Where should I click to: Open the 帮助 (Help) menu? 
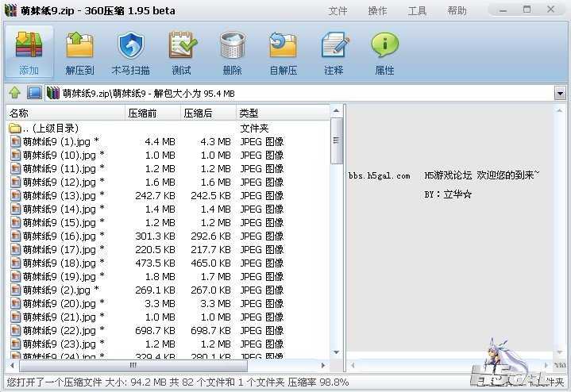pyautogui.click(x=457, y=11)
